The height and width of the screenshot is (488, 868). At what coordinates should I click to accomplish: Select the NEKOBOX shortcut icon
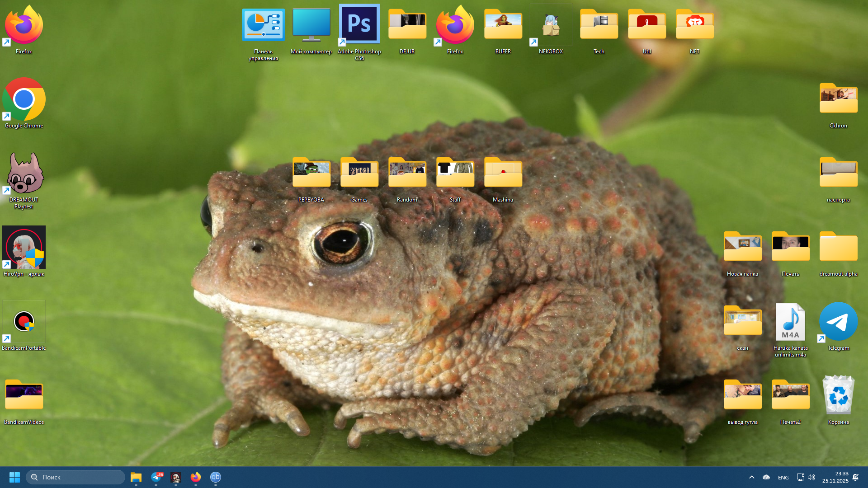[551, 25]
